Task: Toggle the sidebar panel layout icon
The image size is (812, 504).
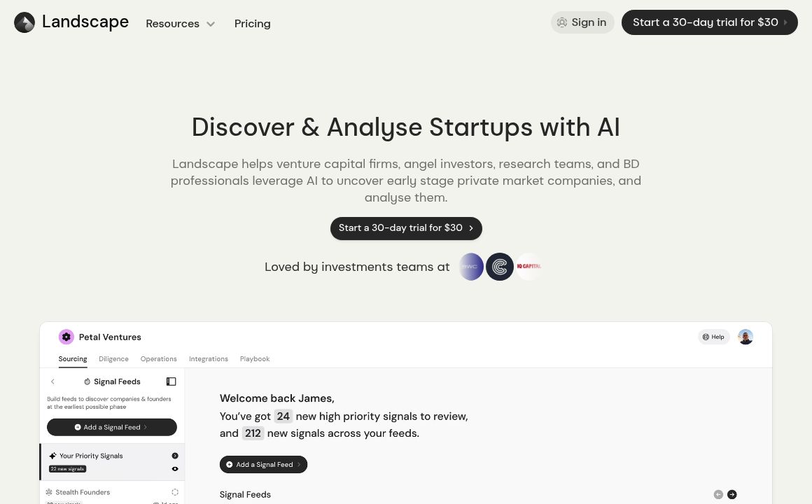Action: pos(171,381)
